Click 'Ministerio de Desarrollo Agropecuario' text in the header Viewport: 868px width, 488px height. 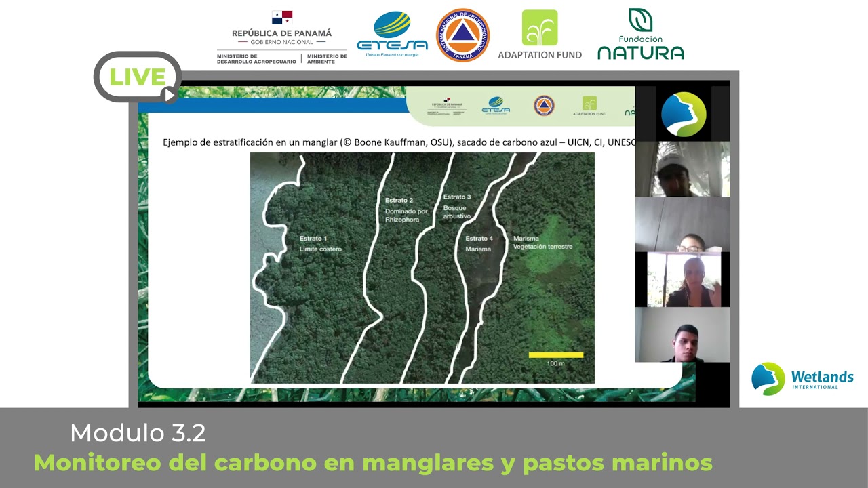(256, 59)
